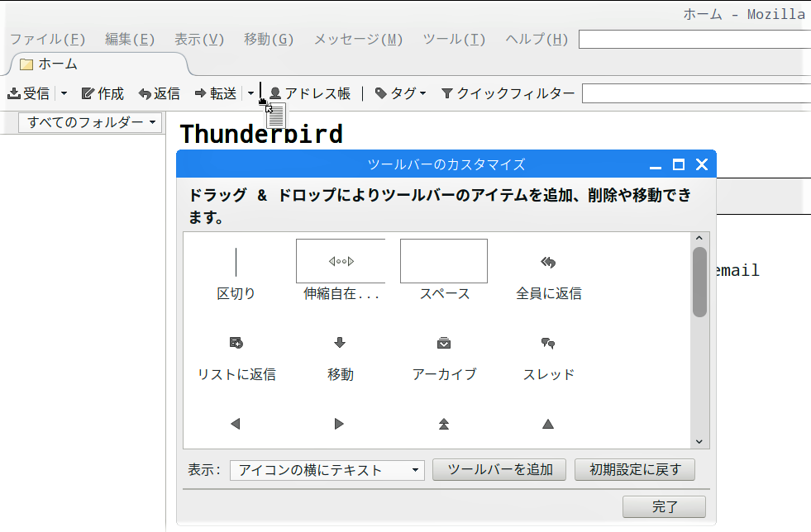Image resolution: width=811 pixels, height=532 pixels.
Task: Open the 移動(G) menu
Action: tap(269, 40)
